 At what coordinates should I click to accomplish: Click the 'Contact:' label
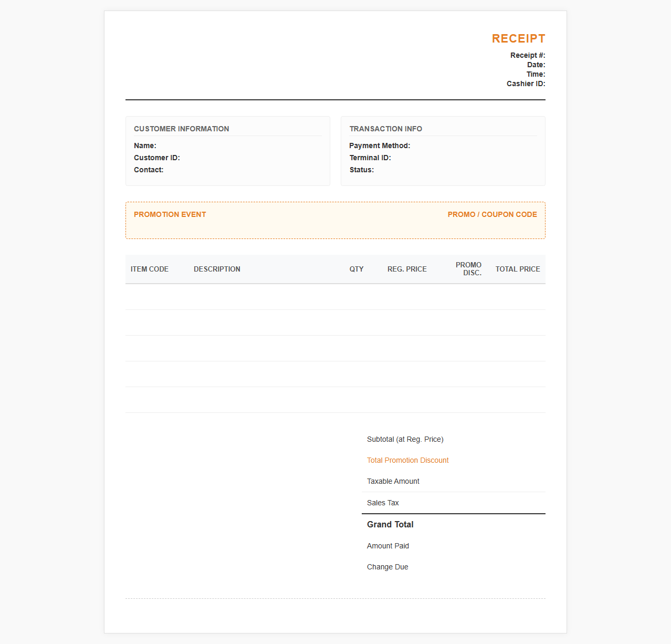pyautogui.click(x=149, y=170)
